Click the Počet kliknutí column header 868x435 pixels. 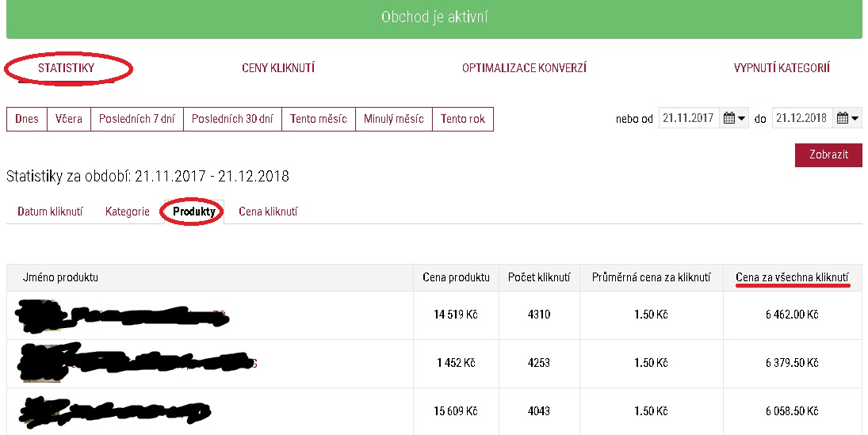pyautogui.click(x=539, y=277)
